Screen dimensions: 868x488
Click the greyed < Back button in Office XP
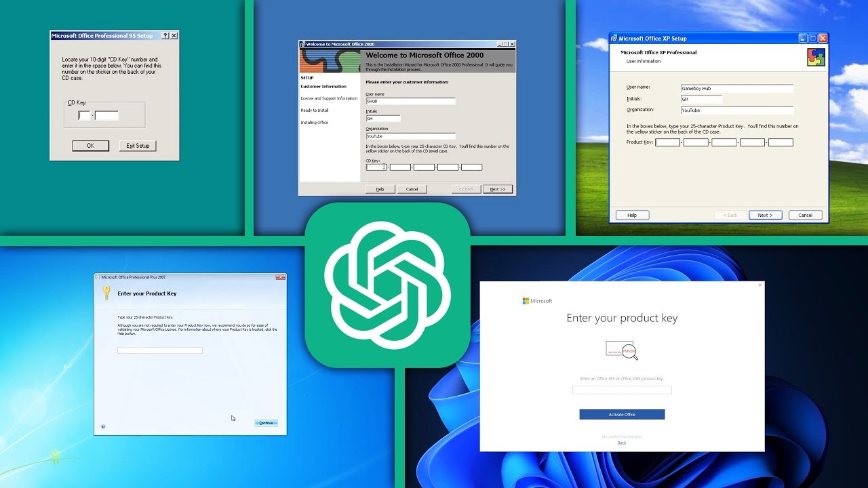(x=730, y=215)
